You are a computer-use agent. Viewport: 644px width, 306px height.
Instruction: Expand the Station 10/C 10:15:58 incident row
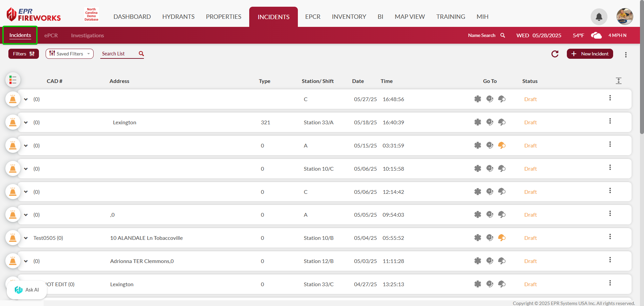tap(26, 169)
